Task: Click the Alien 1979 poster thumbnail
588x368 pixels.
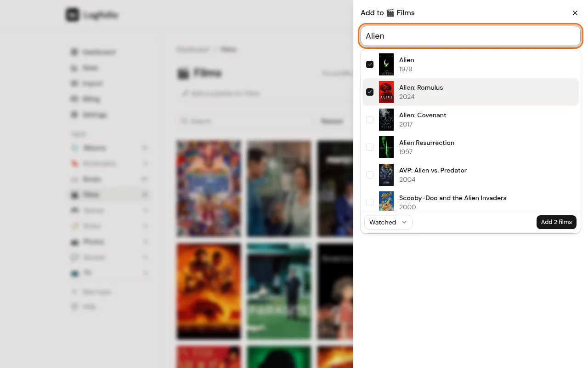Action: click(386, 64)
